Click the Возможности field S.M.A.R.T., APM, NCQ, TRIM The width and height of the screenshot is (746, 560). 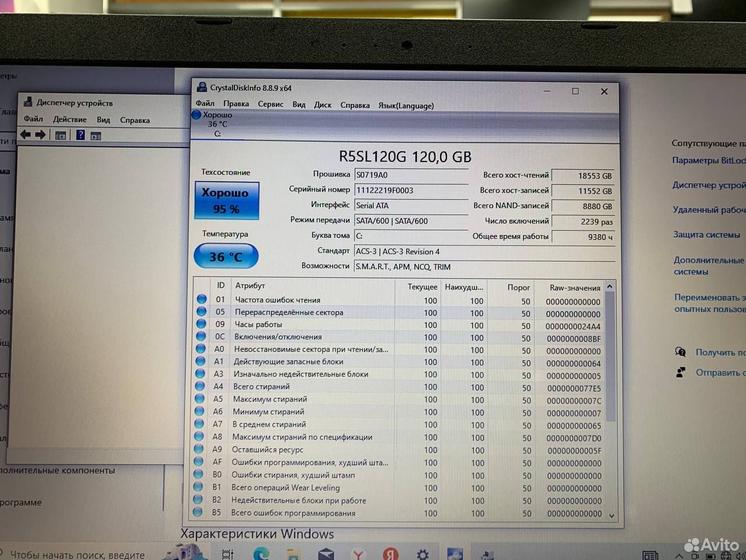(x=485, y=267)
